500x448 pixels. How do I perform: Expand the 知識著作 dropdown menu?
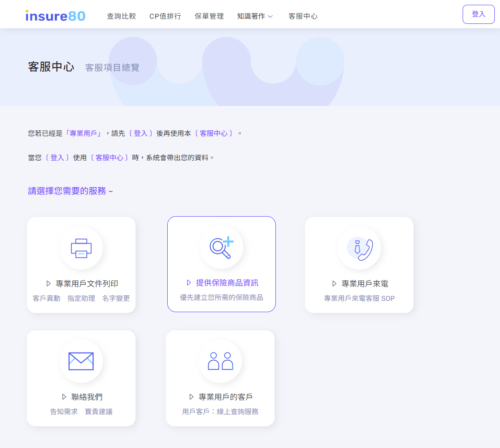[251, 16]
